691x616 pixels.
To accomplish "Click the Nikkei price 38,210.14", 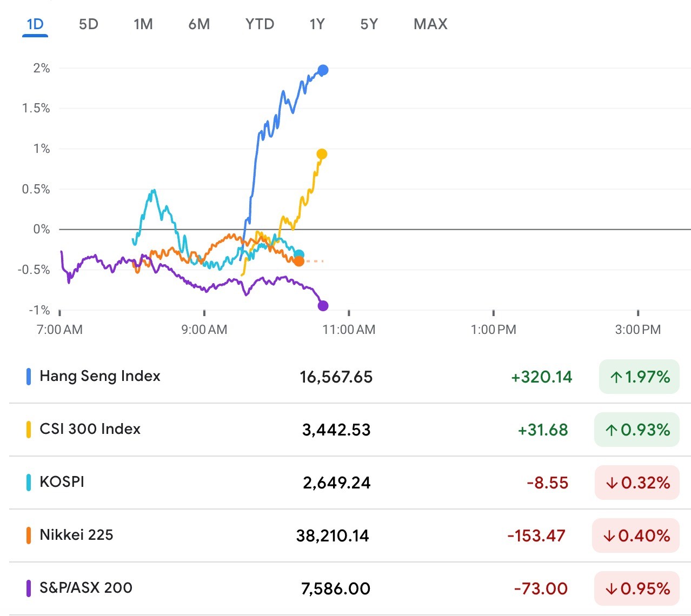I will pos(333,536).
